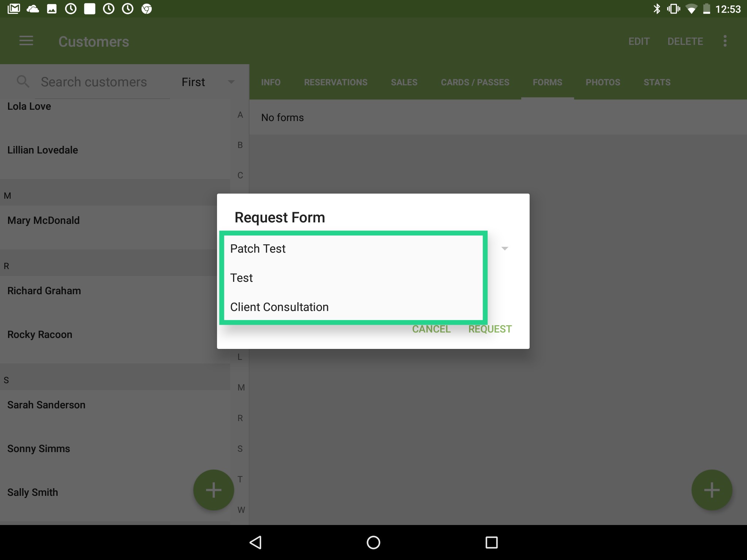The image size is (747, 560).
Task: Select Patch Test form option
Action: tap(353, 249)
